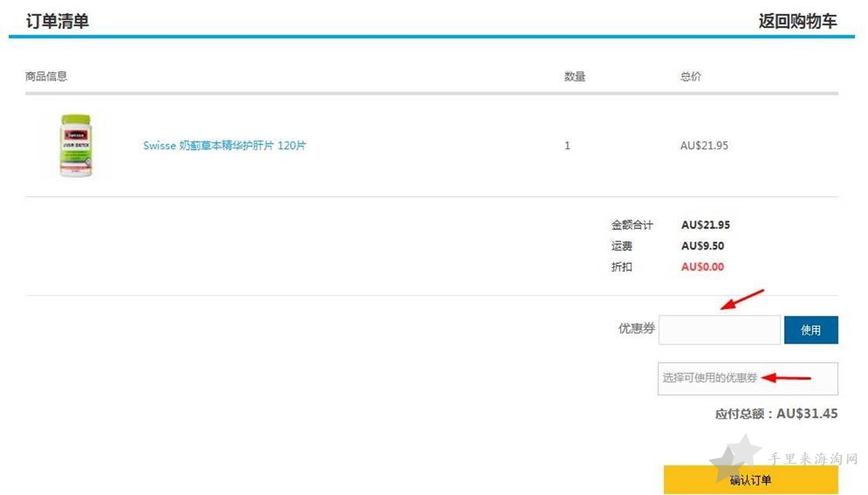Click the 运费 label
The image size is (868, 495).
tap(622, 246)
